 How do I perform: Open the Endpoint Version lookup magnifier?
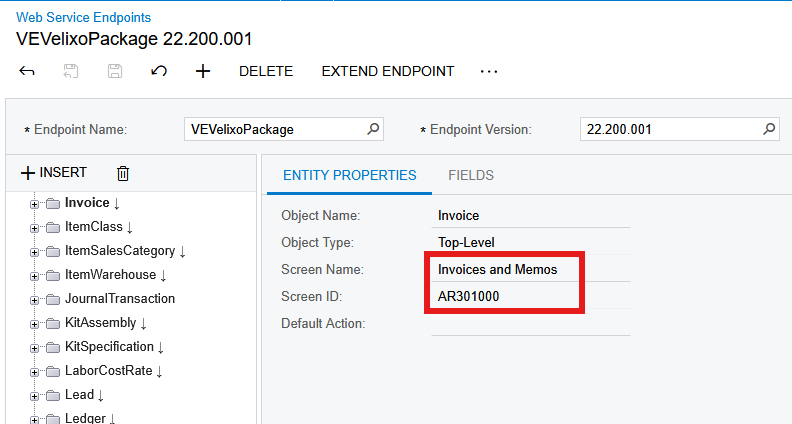click(x=769, y=129)
